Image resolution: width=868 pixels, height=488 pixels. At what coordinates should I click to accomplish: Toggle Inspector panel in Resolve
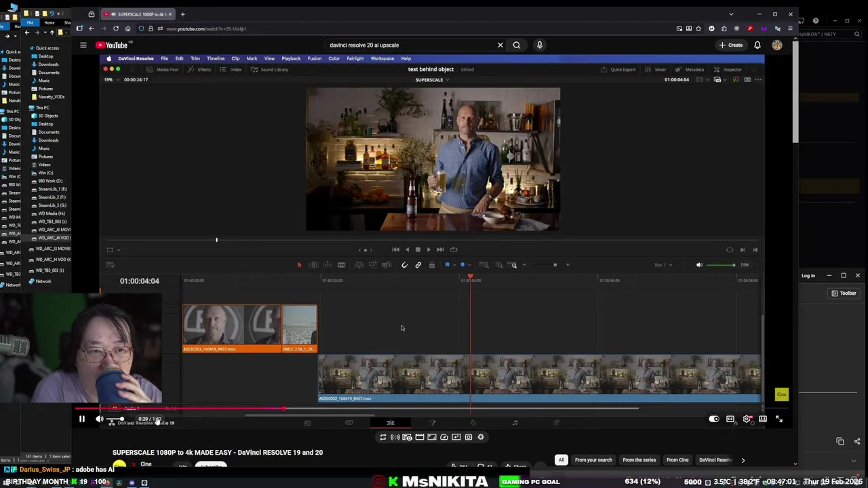click(728, 70)
